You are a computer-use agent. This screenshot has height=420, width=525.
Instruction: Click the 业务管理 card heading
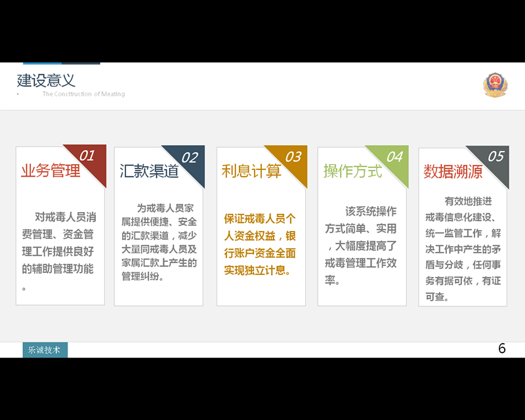(x=51, y=171)
